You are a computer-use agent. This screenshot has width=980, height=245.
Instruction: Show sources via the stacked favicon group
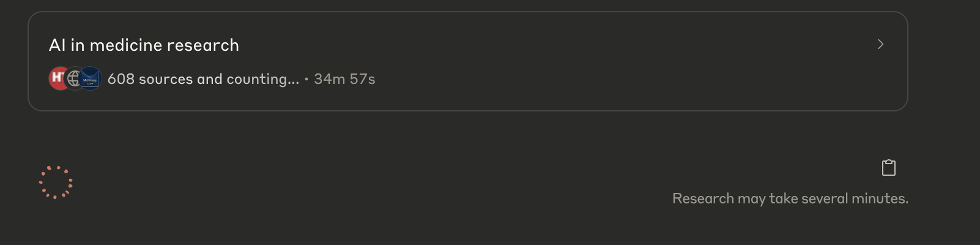[x=75, y=78]
